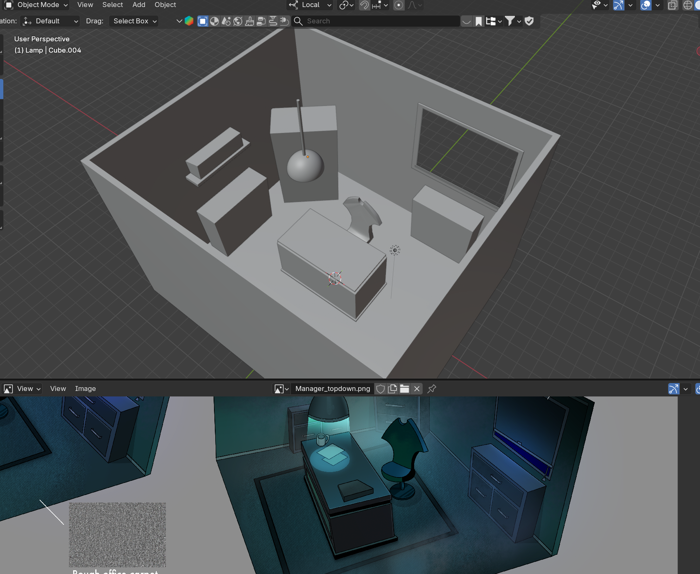Open the Object Mode dropdown
This screenshot has height=574, width=700.
click(38, 5)
